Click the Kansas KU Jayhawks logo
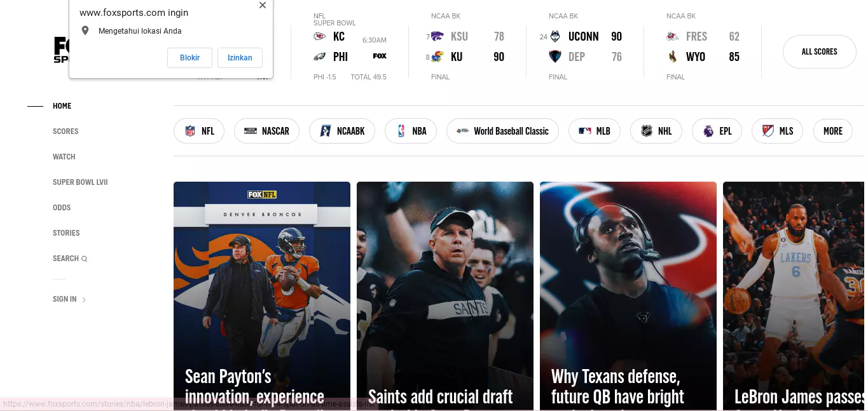 point(437,57)
